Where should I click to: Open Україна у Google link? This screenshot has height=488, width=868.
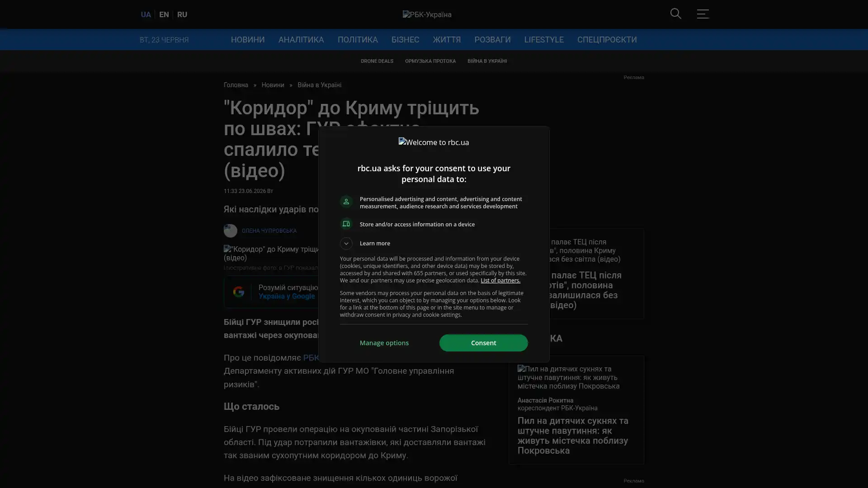(287, 296)
